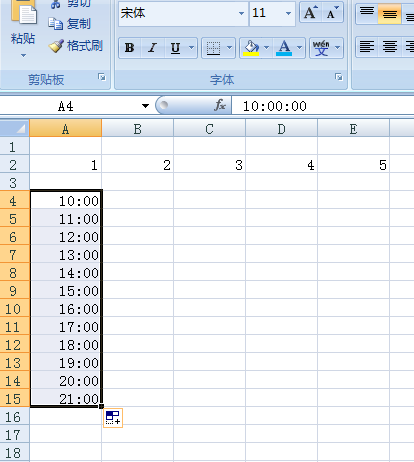Click the Align Text Left icon
This screenshot has height=462, width=414.
click(367, 47)
